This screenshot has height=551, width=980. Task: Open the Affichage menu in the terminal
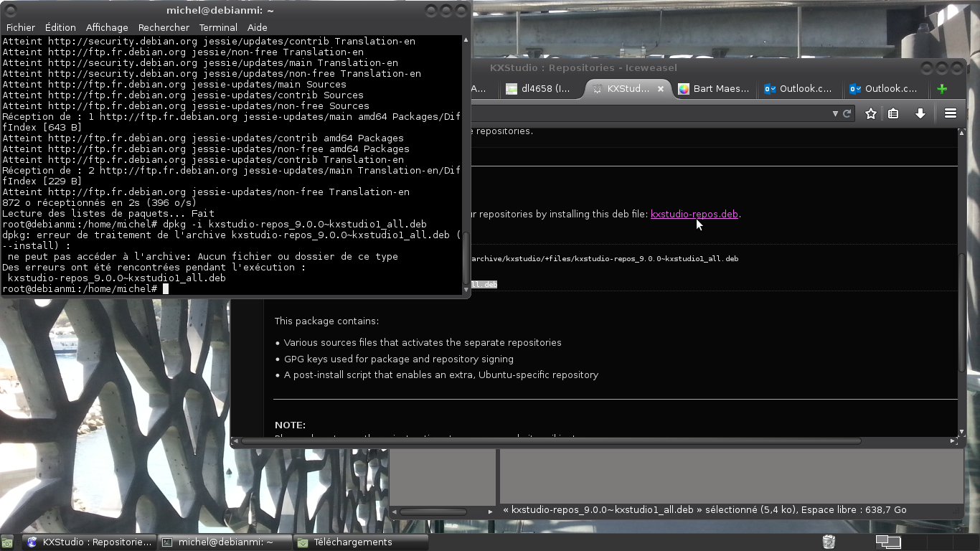coord(107,27)
